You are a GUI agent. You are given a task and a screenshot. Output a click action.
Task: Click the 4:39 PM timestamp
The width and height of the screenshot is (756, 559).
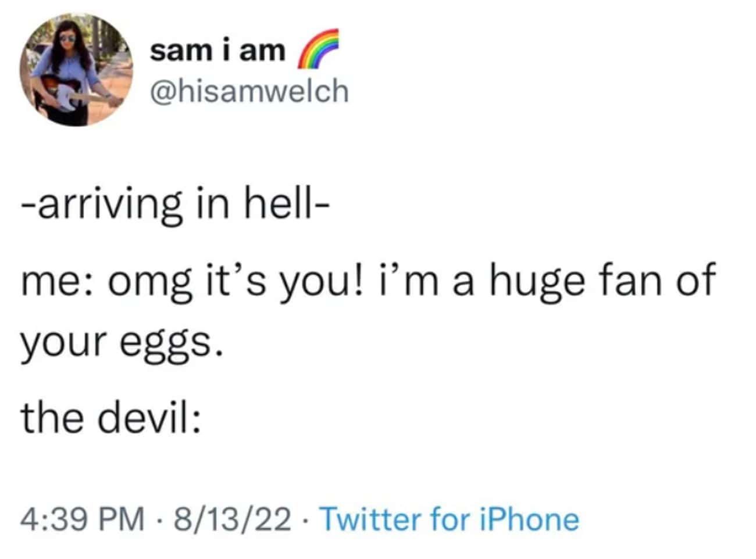point(83,519)
